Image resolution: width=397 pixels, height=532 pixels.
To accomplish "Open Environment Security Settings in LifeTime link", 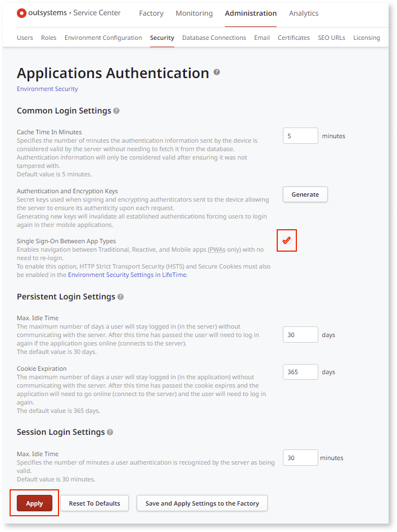I will 127,275.
